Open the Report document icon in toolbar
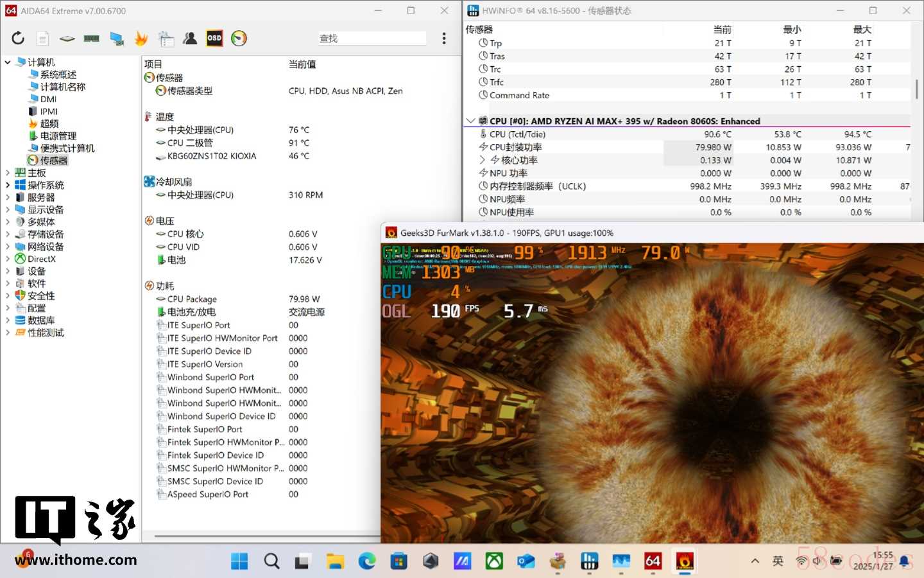The width and height of the screenshot is (924, 578). [42, 39]
